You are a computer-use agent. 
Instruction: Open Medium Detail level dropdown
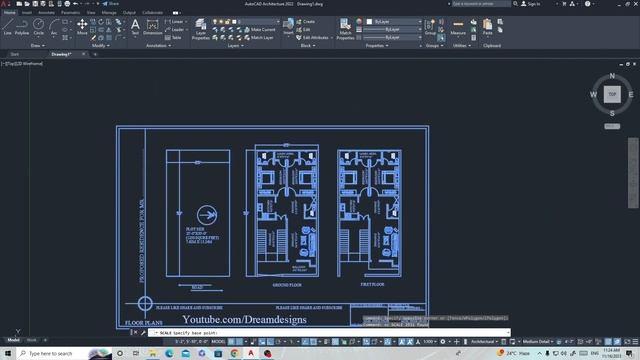click(538, 342)
